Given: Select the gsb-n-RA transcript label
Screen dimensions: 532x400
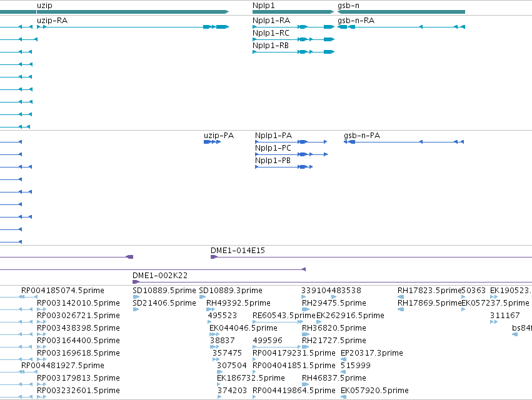Looking at the screenshot, I should [356, 21].
